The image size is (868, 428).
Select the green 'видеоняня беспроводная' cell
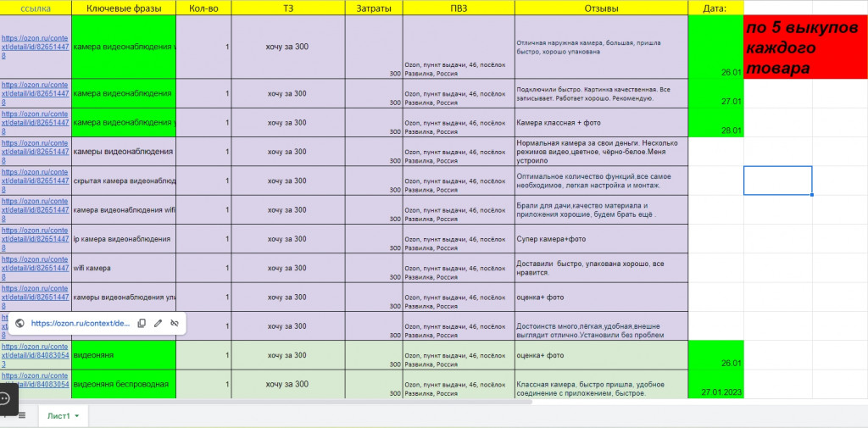click(124, 384)
